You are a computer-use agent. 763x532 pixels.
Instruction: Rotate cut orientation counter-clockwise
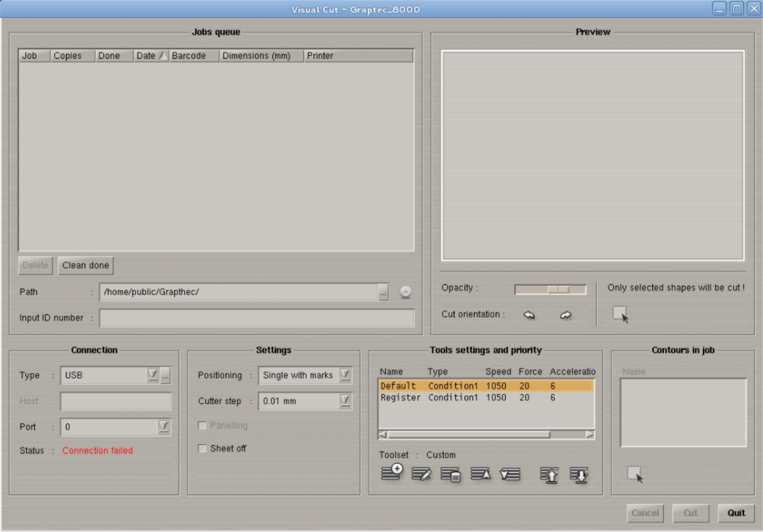[529, 314]
